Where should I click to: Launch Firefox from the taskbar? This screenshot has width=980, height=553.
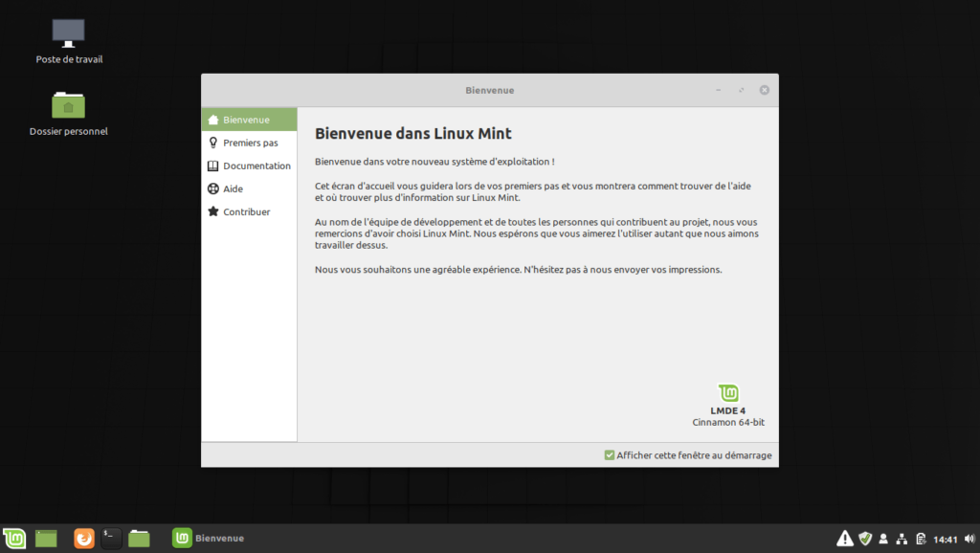(85, 539)
